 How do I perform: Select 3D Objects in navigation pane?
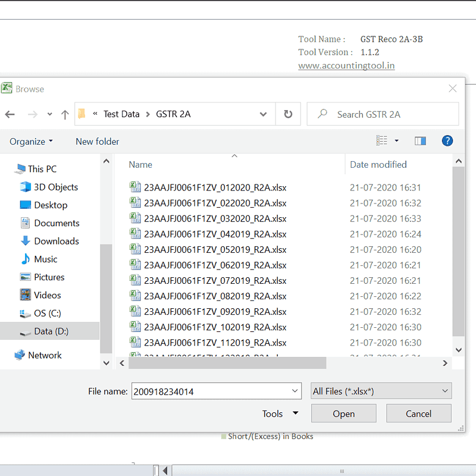(x=55, y=187)
